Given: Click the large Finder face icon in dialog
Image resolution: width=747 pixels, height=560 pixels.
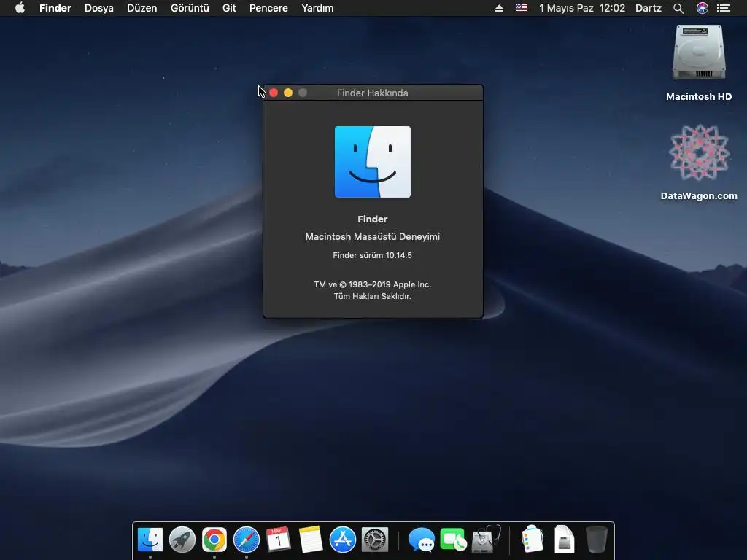Looking at the screenshot, I should coord(373,162).
